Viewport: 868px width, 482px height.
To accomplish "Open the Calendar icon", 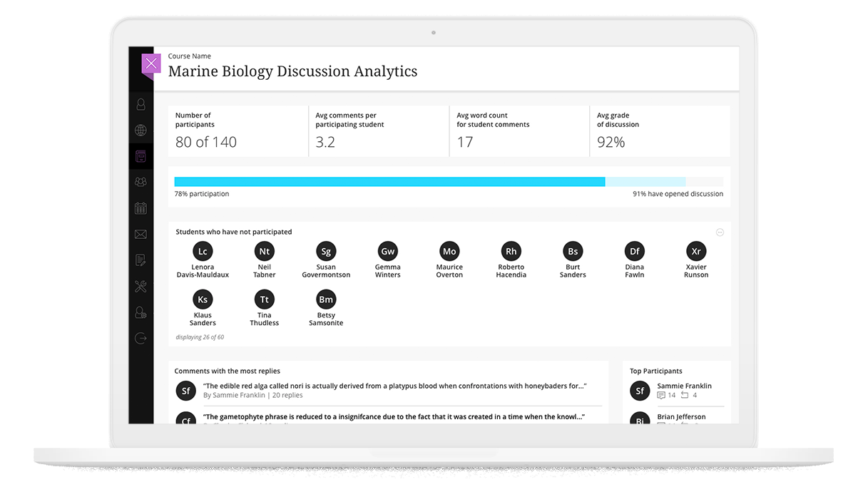I will [x=141, y=207].
